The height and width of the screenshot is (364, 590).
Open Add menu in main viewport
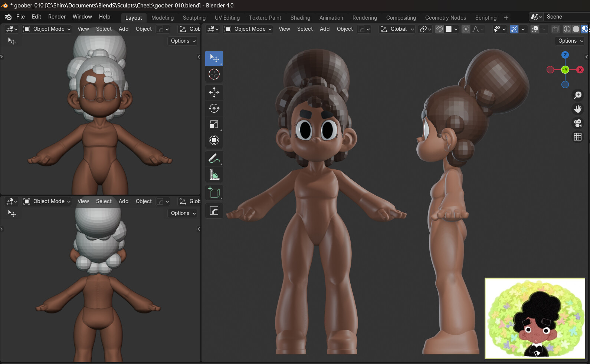pos(325,29)
